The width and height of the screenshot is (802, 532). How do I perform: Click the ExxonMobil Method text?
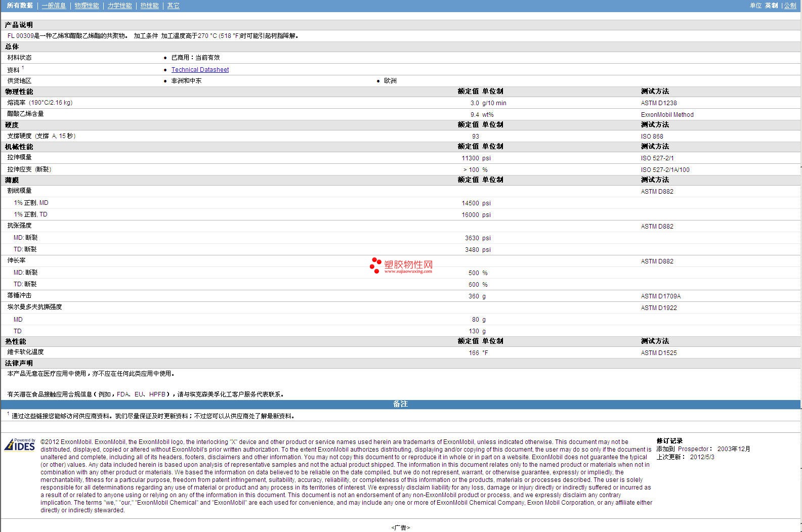tap(667, 115)
